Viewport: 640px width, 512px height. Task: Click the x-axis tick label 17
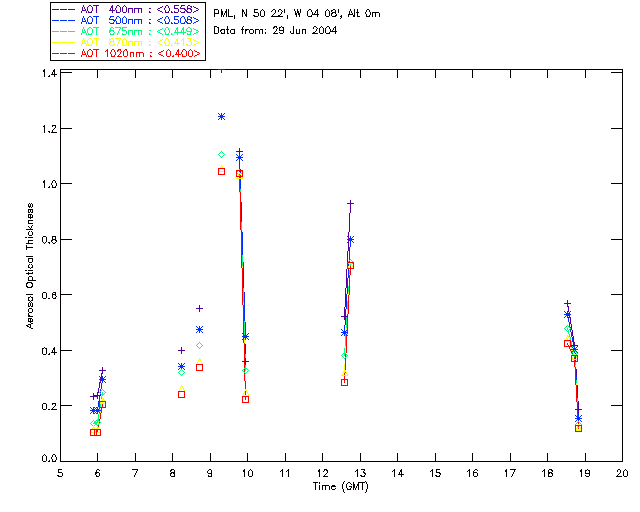click(510, 473)
